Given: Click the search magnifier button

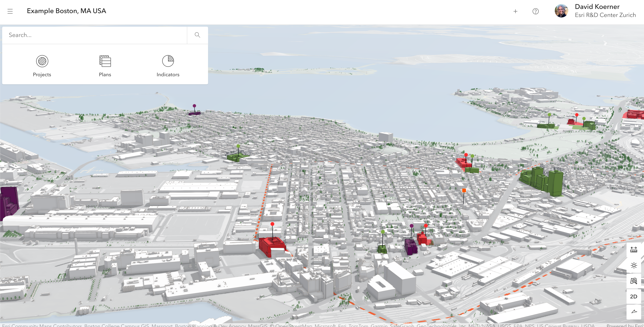Looking at the screenshot, I should click(197, 35).
